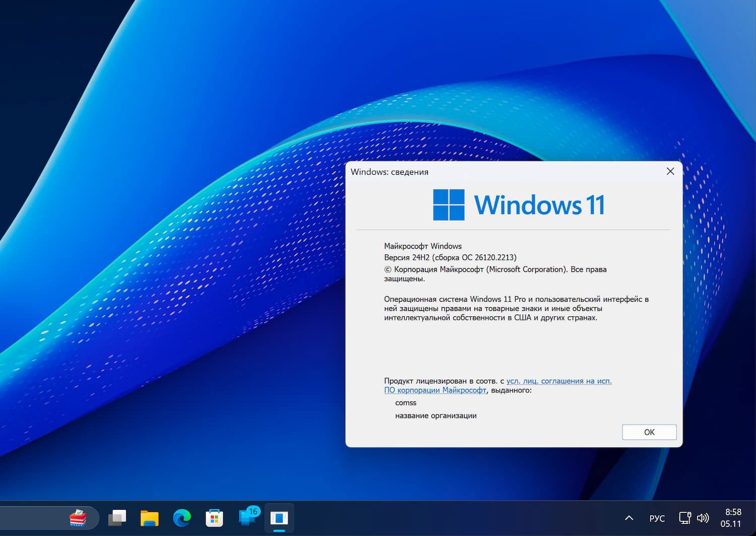The width and height of the screenshot is (756, 536).
Task: Select the active winver window taskbar icon
Action: (279, 517)
